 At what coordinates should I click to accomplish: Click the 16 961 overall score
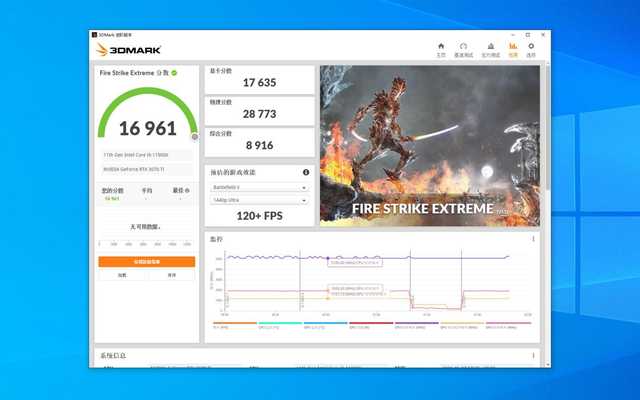[x=148, y=129]
